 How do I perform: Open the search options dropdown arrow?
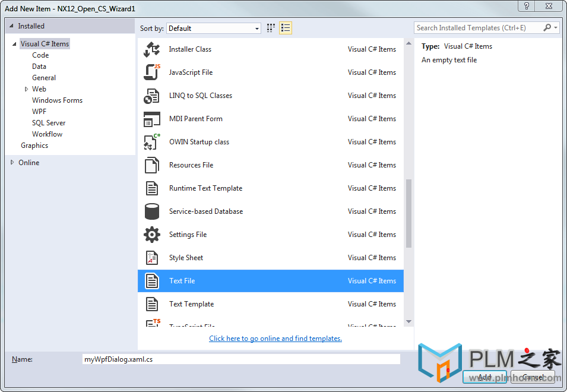coord(556,28)
